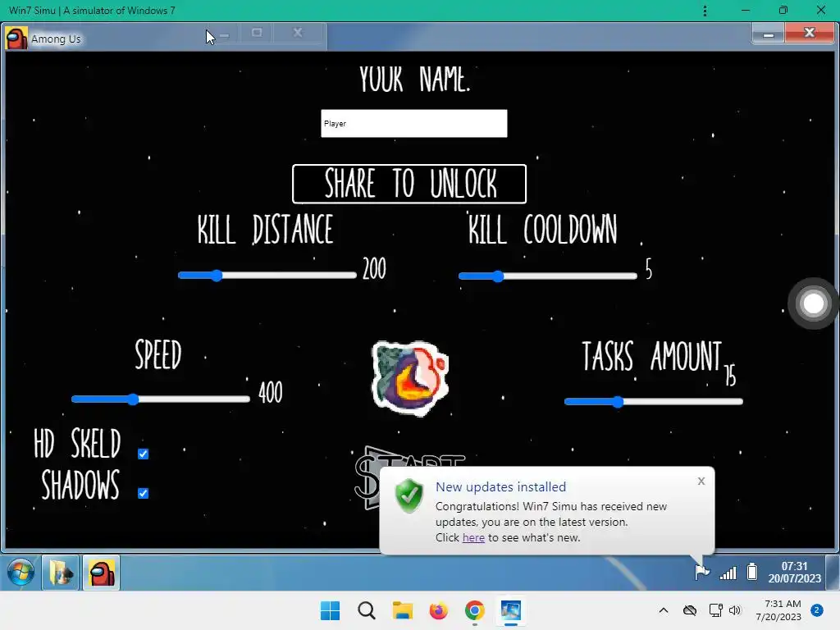Click the Win7 clock showing 07:31

click(x=794, y=572)
